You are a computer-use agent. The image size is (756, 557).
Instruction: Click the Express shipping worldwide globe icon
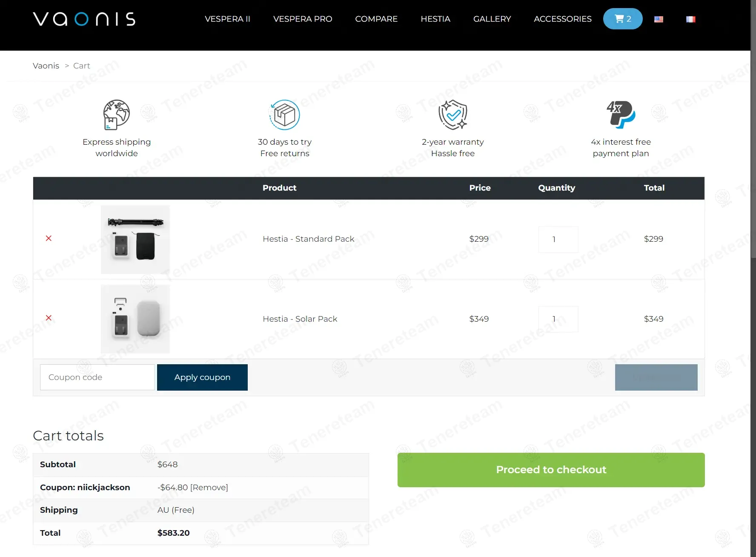(x=116, y=114)
